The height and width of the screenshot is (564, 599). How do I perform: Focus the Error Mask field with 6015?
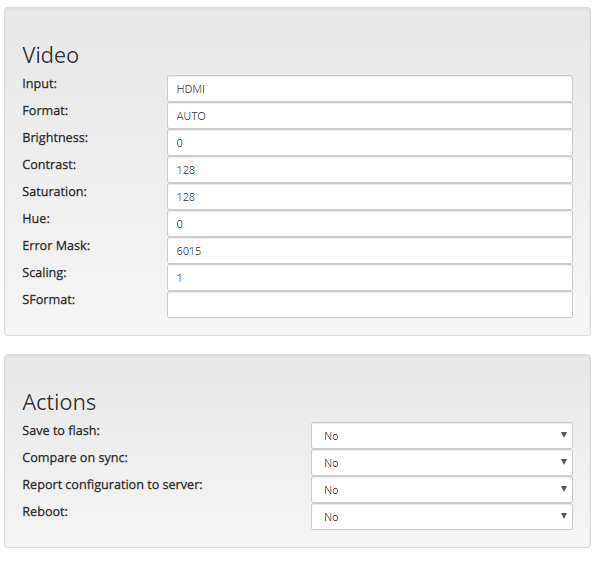[x=370, y=251]
